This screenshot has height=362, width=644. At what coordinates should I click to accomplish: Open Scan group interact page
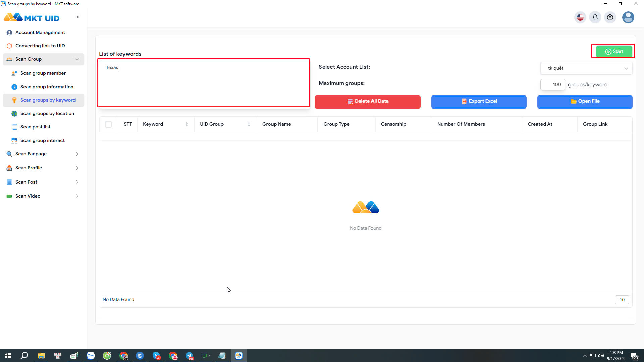coord(42,140)
